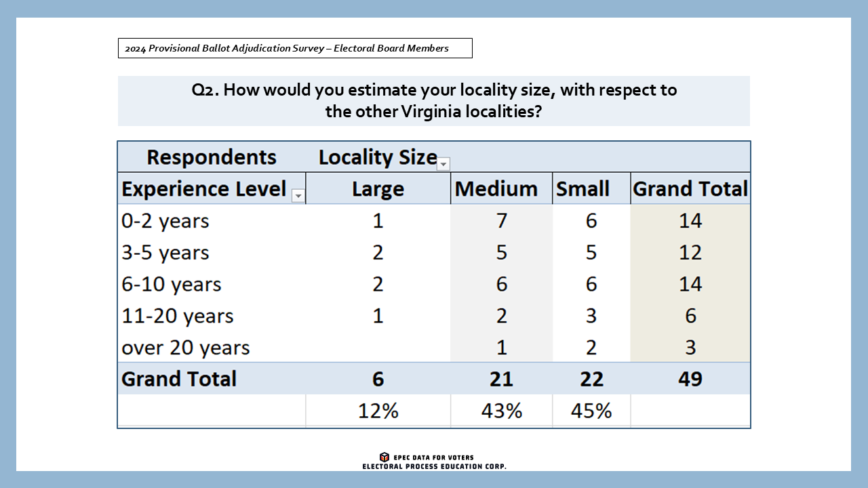Click the Medium column header
The width and height of the screenshot is (868, 488).
[501, 188]
